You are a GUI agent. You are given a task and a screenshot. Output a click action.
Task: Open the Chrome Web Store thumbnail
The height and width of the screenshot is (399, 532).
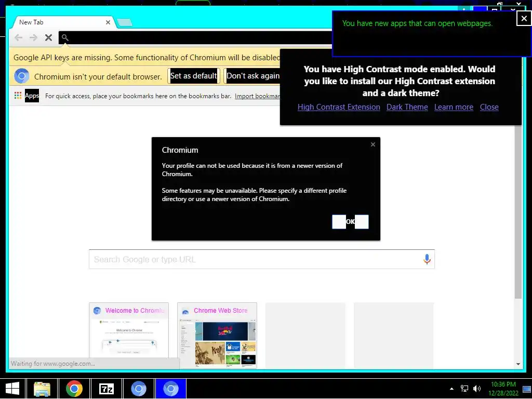point(217,335)
